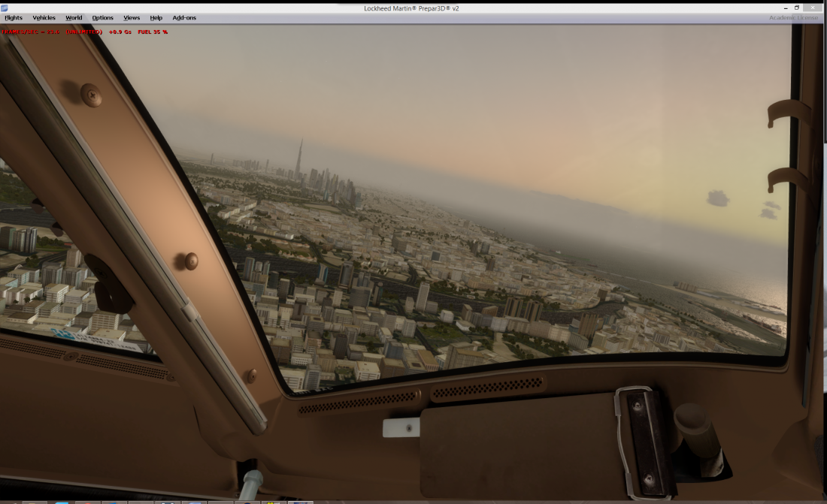The width and height of the screenshot is (827, 504).
Task: Open the World menu
Action: point(74,18)
